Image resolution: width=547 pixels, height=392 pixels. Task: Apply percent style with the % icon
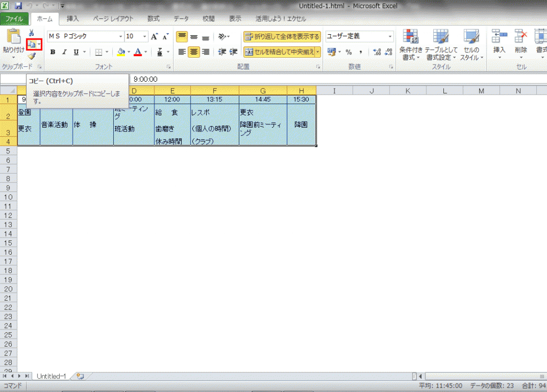348,52
